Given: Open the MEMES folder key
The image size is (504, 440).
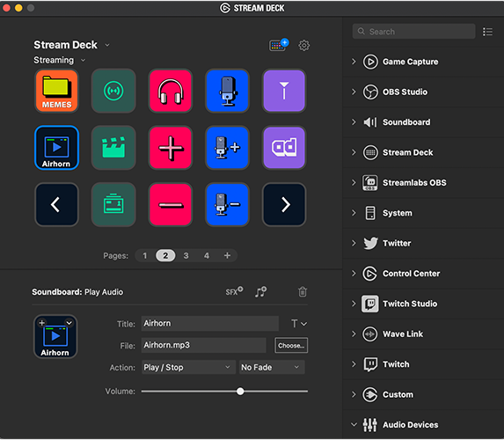Looking at the screenshot, I should 56,91.
